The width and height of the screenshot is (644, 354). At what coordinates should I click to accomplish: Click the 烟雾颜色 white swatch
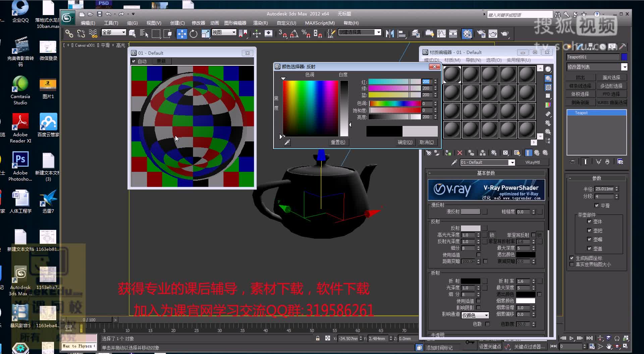(x=526, y=301)
